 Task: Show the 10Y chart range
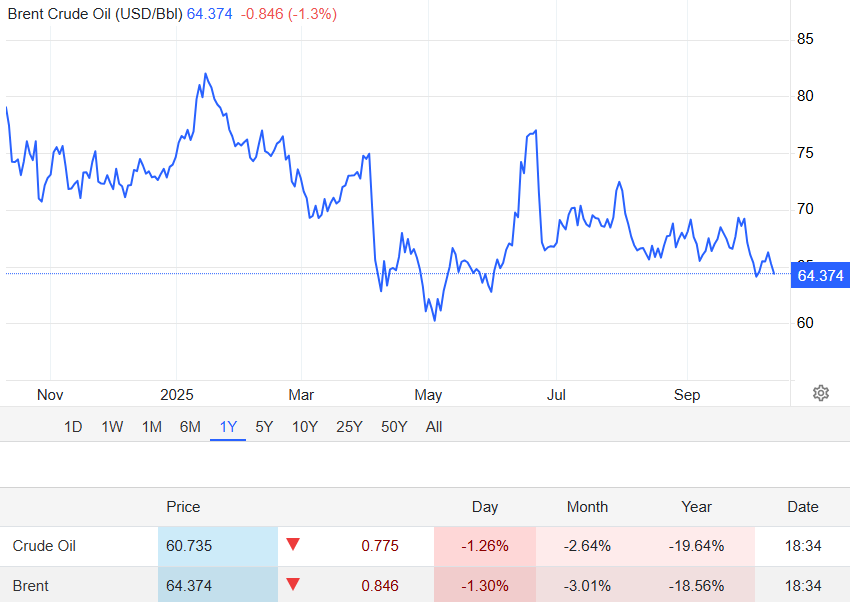pyautogui.click(x=305, y=427)
